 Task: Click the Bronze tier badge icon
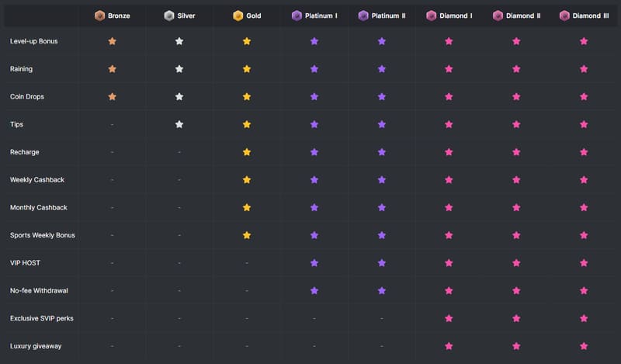(100, 16)
